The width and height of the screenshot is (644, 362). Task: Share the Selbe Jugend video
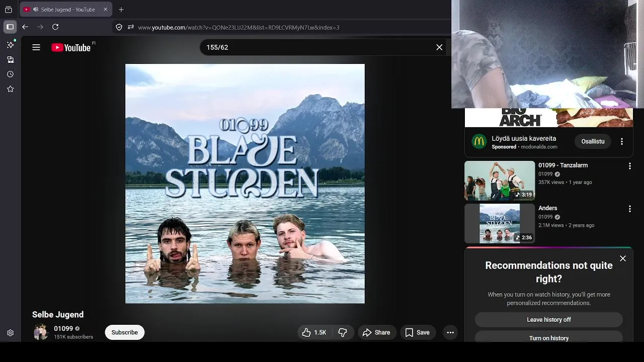[x=376, y=332]
